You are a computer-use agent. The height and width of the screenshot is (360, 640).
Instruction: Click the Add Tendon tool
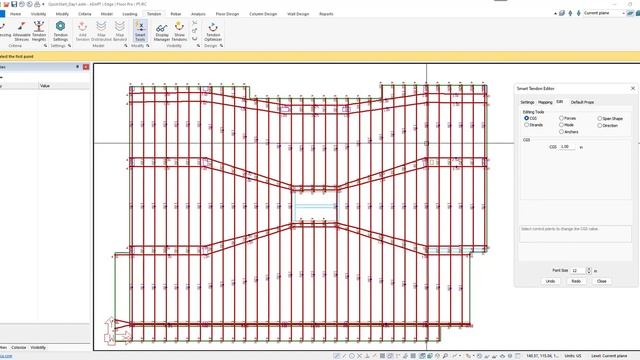click(82, 31)
